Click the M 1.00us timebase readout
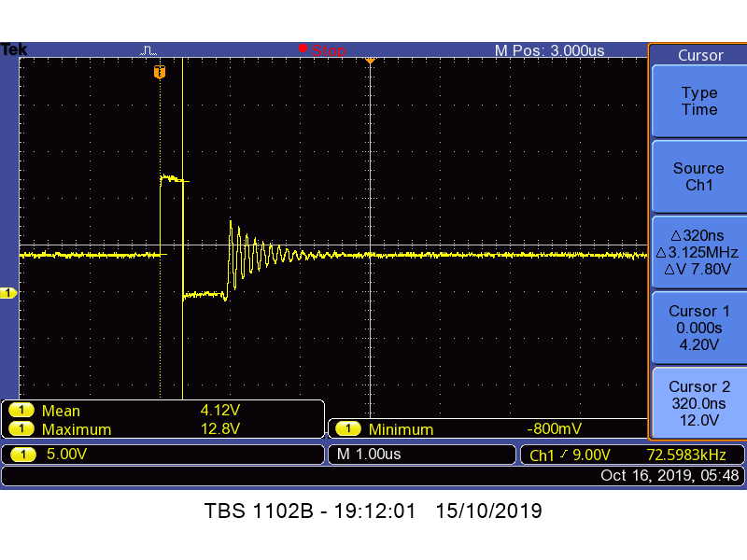Screen dimensions: 747x560 tap(369, 454)
